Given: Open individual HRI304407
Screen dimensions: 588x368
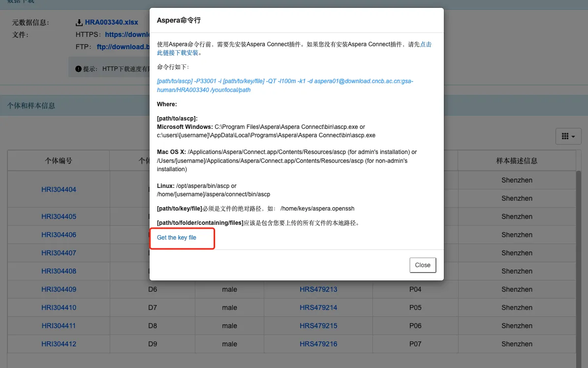Looking at the screenshot, I should coord(59,253).
